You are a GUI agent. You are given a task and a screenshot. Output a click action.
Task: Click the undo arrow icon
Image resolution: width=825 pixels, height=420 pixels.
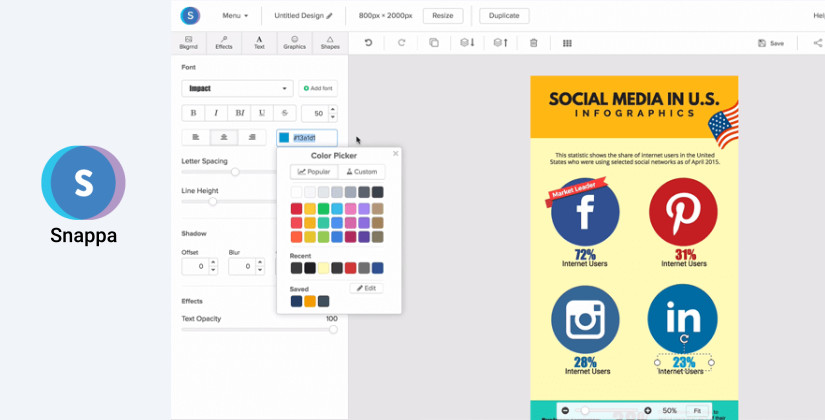368,43
